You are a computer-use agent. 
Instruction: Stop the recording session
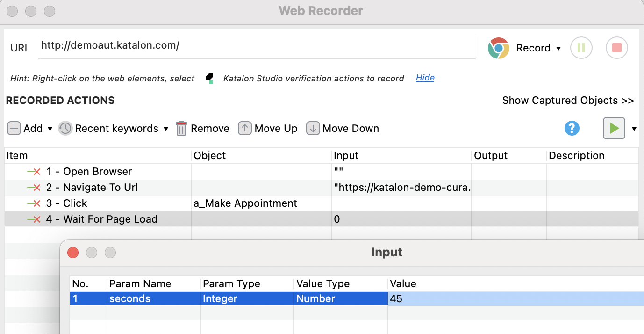[x=616, y=48]
